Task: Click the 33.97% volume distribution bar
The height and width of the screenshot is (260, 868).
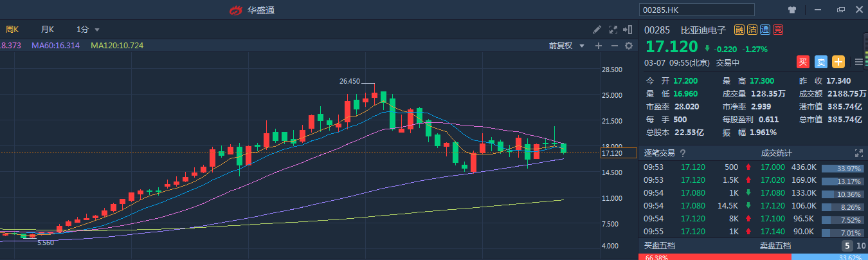Action: click(x=842, y=169)
